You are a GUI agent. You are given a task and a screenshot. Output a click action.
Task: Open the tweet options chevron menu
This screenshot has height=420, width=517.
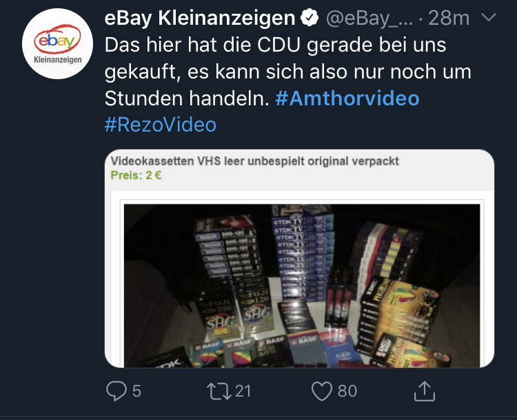[x=488, y=17]
